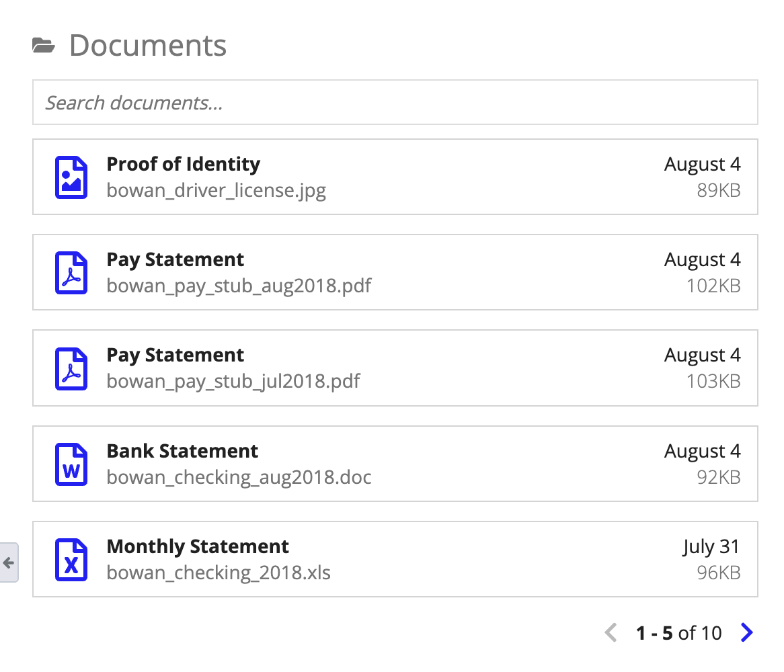The width and height of the screenshot is (784, 672).
Task: Open the Proof of Identity document title
Action: [x=184, y=165]
